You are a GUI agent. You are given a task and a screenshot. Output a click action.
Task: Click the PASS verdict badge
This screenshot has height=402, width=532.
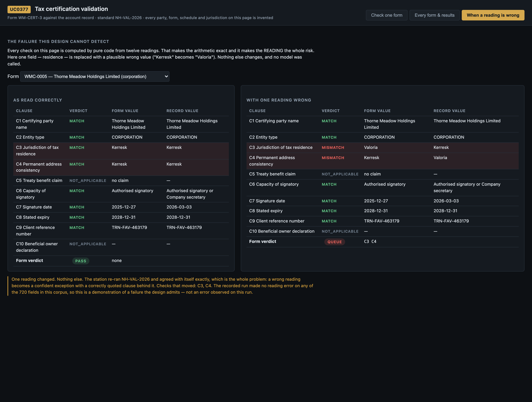(81, 261)
